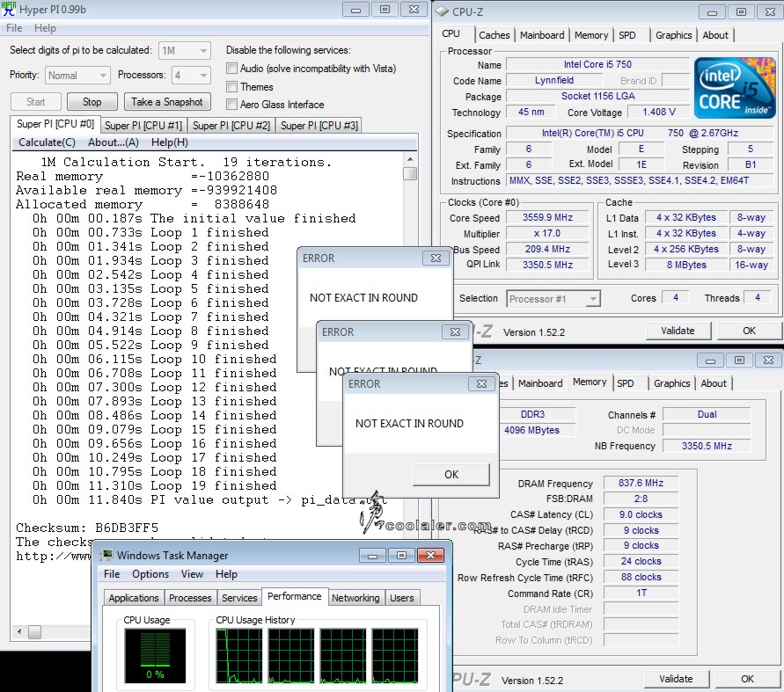Open About...(A) menu in Super PI
The height and width of the screenshot is (692, 784).
114,142
